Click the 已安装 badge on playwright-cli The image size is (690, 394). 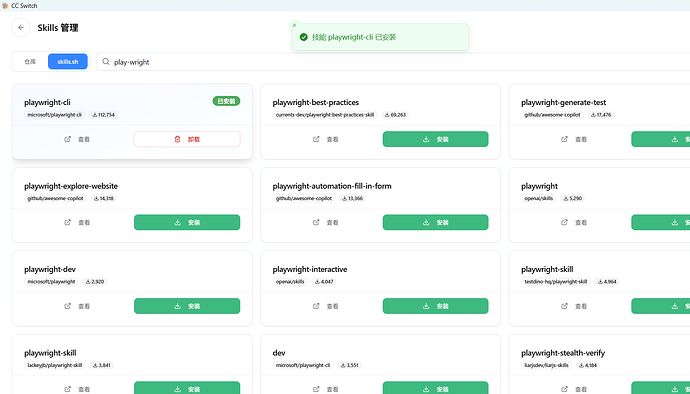pos(226,101)
